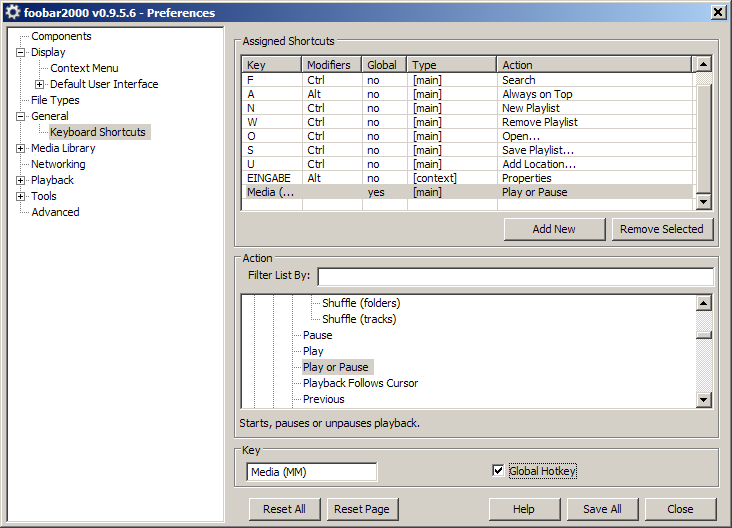Image resolution: width=732 pixels, height=528 pixels.
Task: Select Shuffle (folders) in action list
Action: [361, 303]
